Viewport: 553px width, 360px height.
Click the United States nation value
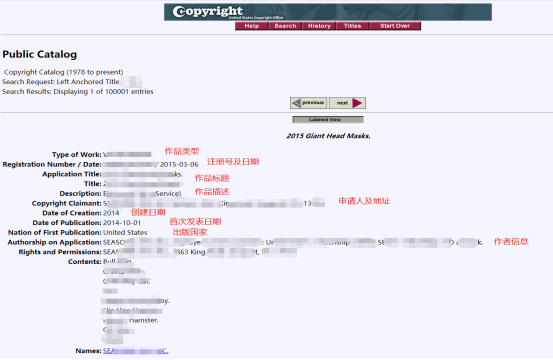point(125,233)
